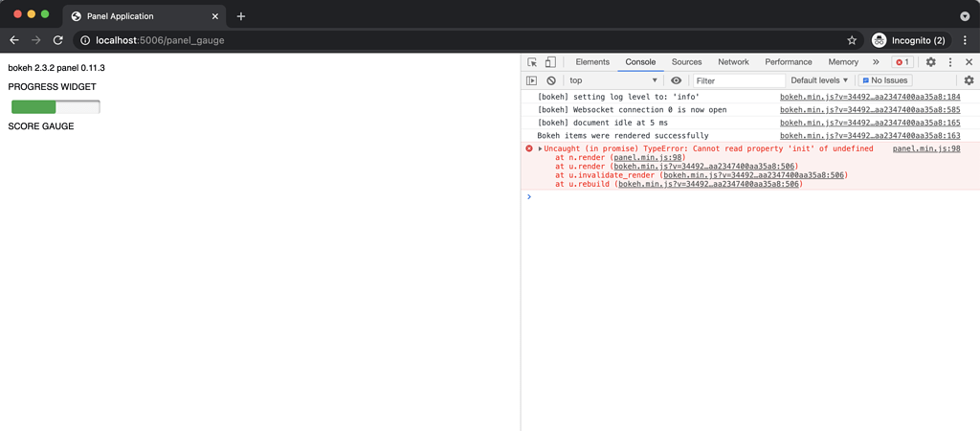The image size is (980, 431).
Task: Open the top JavaScript context dropdown
Action: [x=613, y=80]
